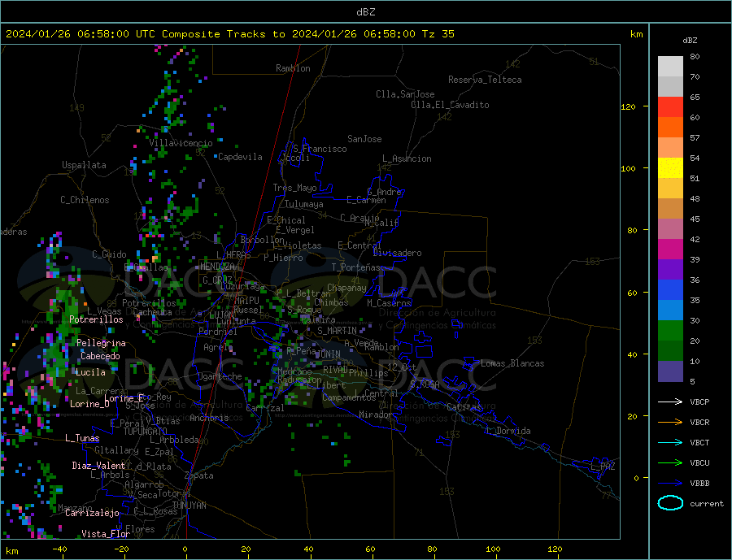Pick the light blue 35 dBZ legend swatch
This screenshot has height=560, width=732.
click(670, 310)
